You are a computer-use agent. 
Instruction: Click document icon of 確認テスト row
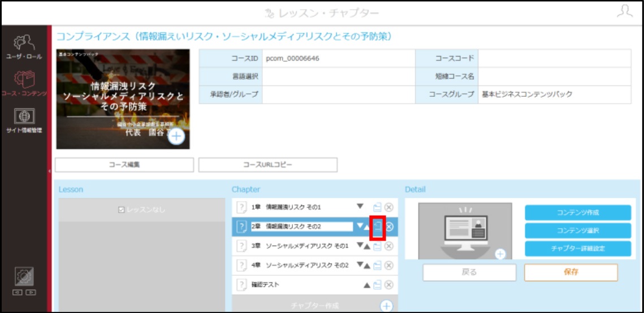click(x=243, y=285)
